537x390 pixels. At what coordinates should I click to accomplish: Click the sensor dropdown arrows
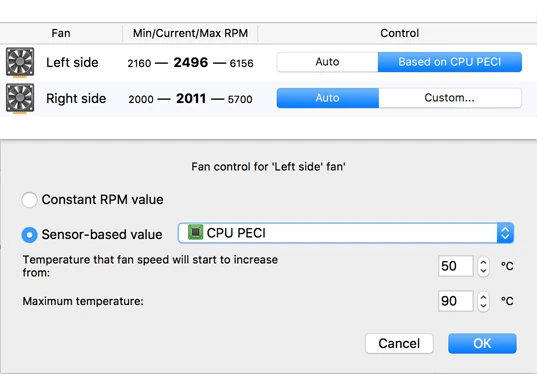pyautogui.click(x=505, y=233)
